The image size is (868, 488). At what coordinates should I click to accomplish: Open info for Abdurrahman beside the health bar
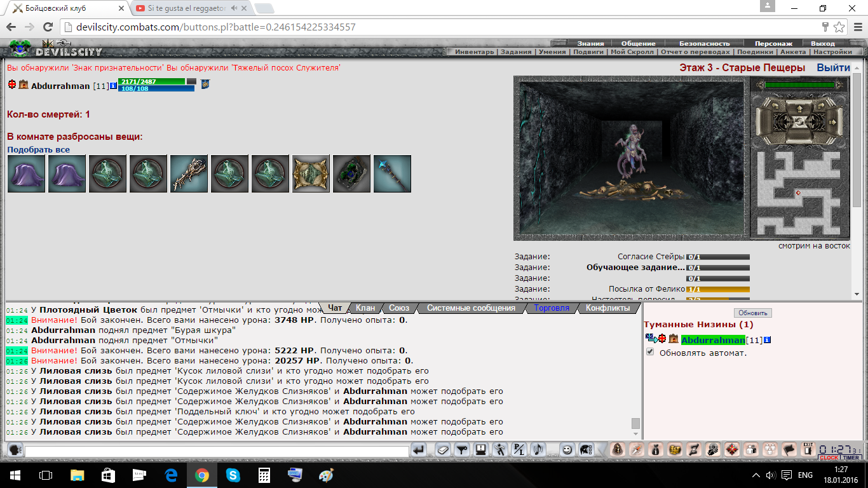coord(113,86)
